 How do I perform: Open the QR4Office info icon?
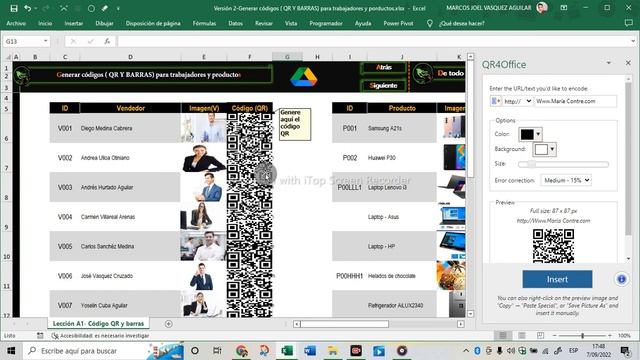pos(621,279)
